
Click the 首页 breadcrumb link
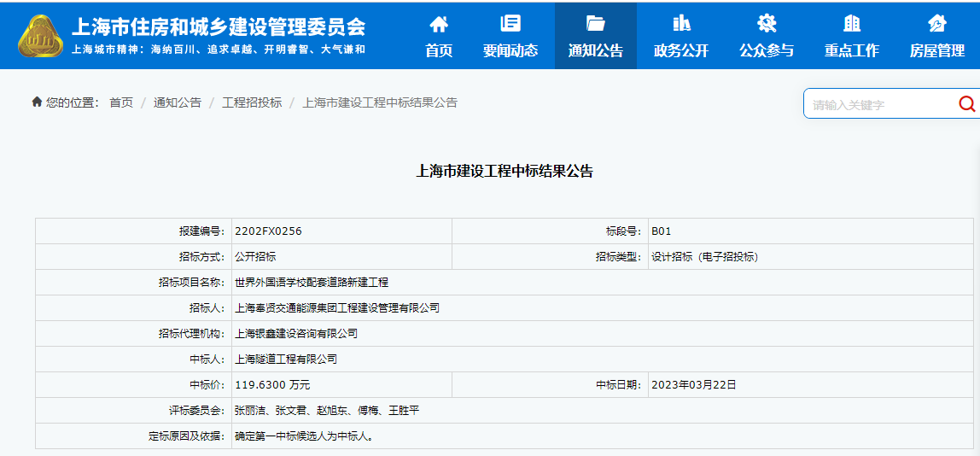click(121, 102)
